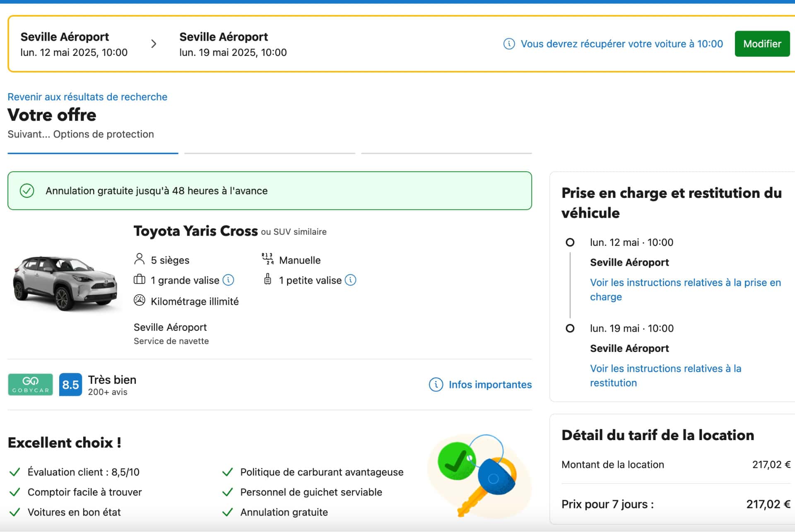795x532 pixels.
Task: Click the checkmark beside Annulation gratuite
Action: [x=227, y=513]
